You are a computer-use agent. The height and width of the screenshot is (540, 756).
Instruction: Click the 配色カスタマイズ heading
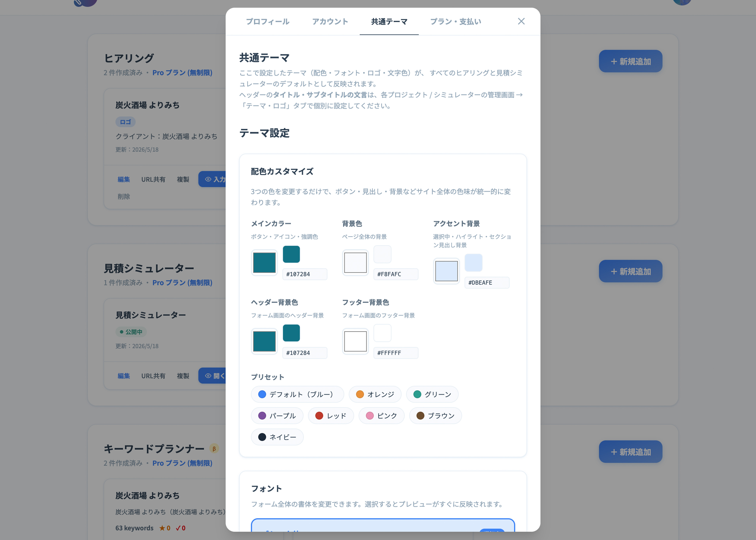pos(282,172)
